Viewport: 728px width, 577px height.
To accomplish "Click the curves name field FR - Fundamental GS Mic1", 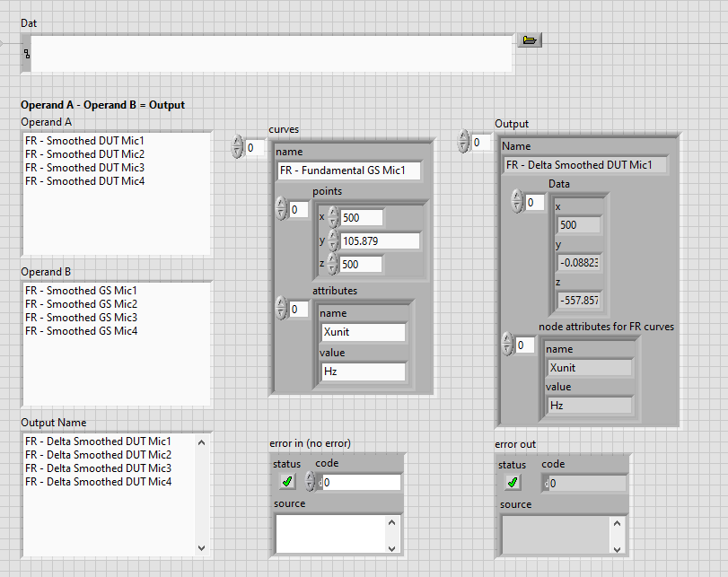I will click(x=348, y=170).
